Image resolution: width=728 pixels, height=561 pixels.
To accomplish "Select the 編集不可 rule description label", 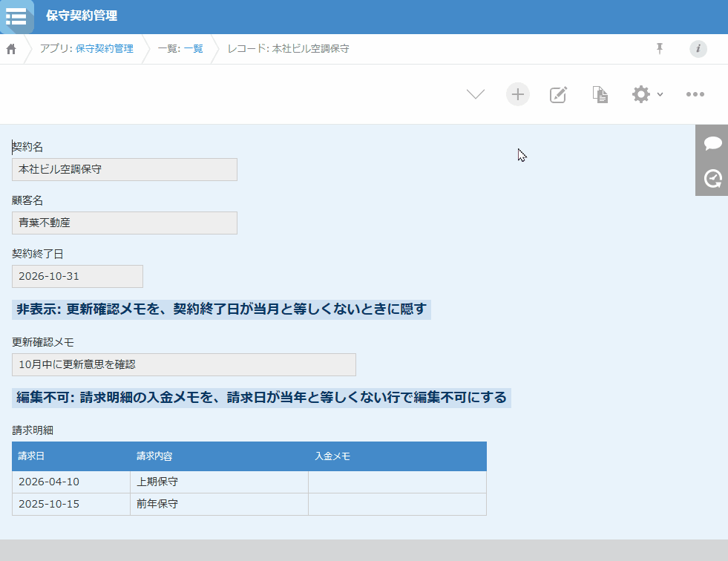I will 261,398.
